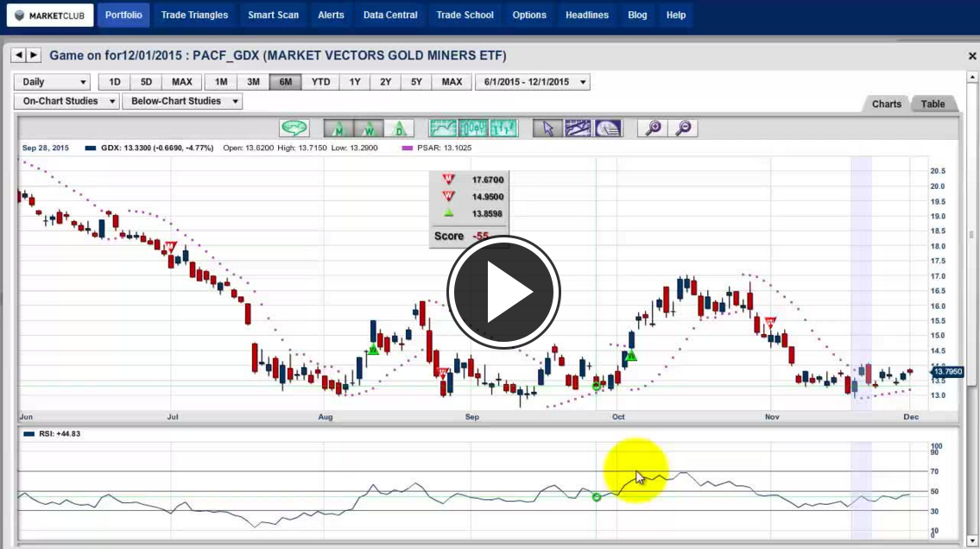980x549 pixels.
Task: Open the Help menu
Action: [x=675, y=15]
